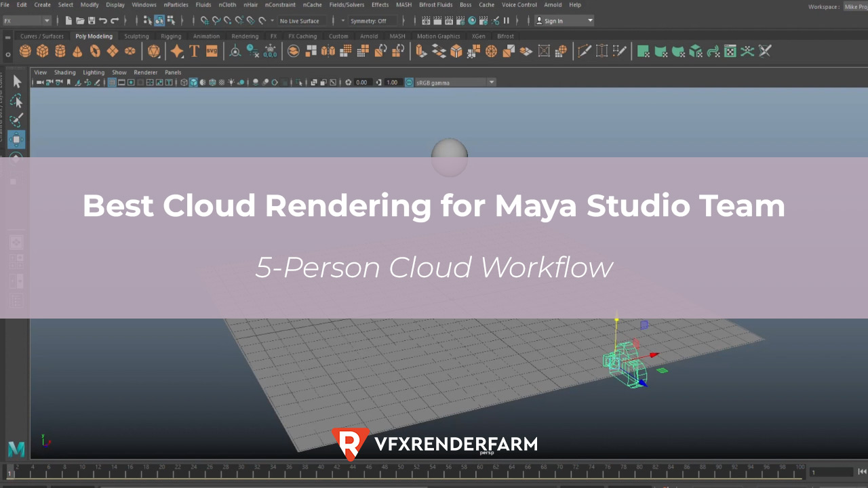Click the Center Pivot shelf icon
This screenshot has width=868, height=488.
235,51
